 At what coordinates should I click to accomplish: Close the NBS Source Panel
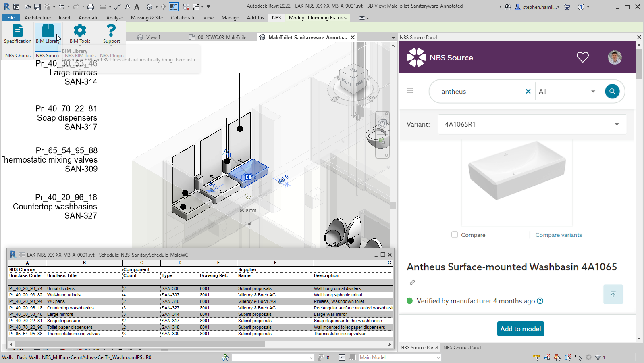pyautogui.click(x=639, y=38)
